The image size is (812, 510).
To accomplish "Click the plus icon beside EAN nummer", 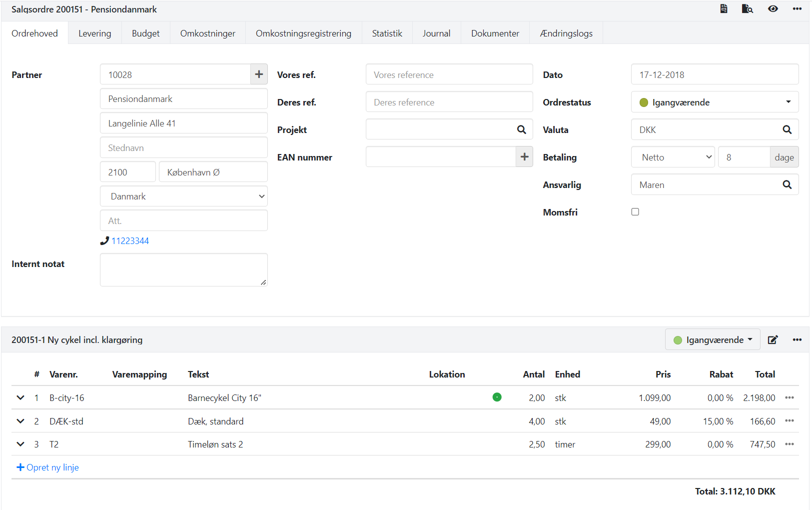I will [x=524, y=157].
